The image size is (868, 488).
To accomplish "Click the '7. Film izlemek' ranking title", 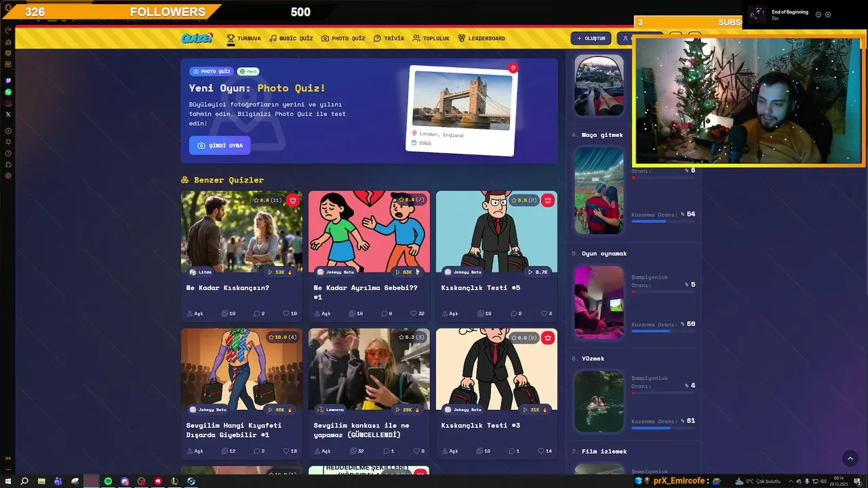I will point(599,451).
